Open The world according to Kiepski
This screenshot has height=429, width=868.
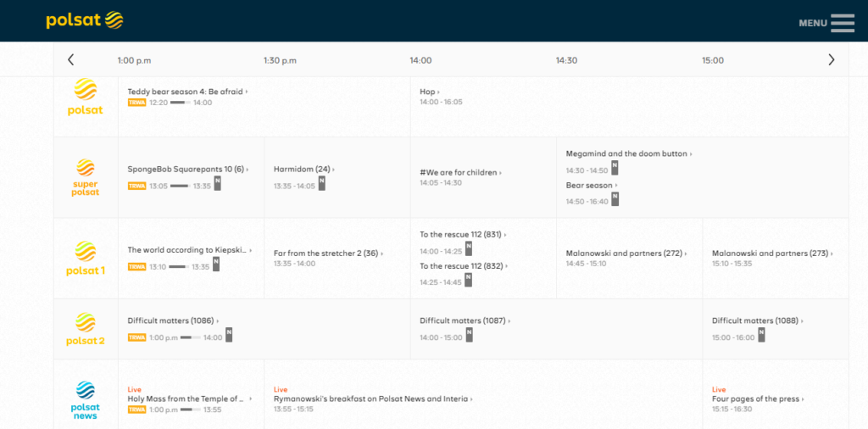coord(189,250)
